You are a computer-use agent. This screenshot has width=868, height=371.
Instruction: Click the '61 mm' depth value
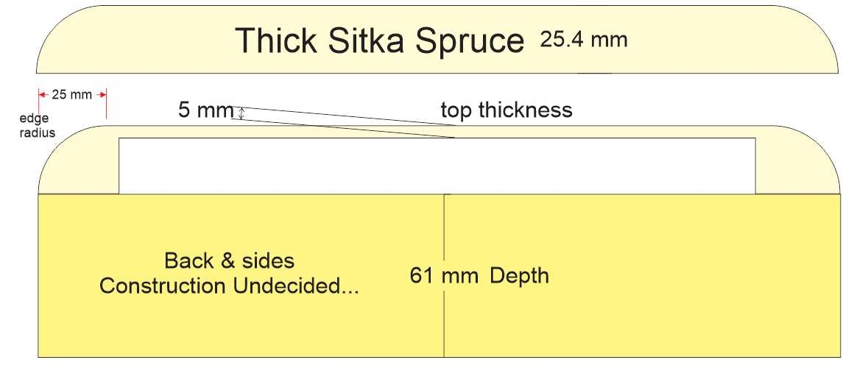tap(444, 275)
